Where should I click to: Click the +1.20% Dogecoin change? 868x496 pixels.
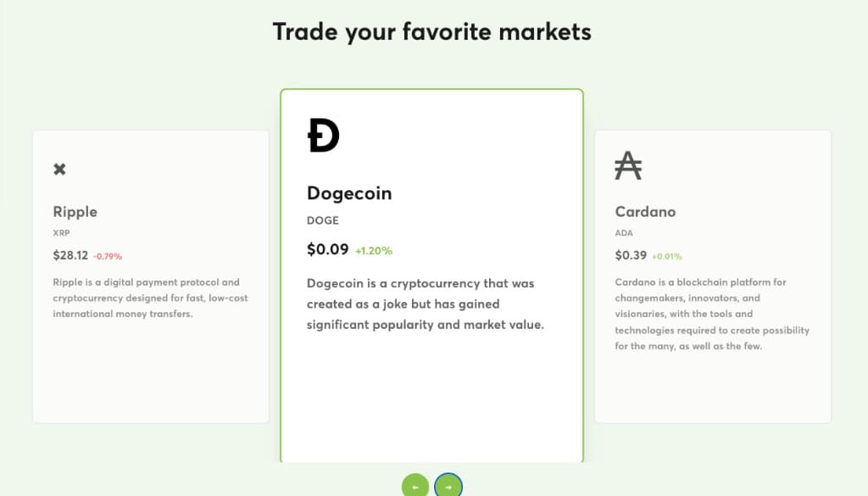(x=374, y=251)
